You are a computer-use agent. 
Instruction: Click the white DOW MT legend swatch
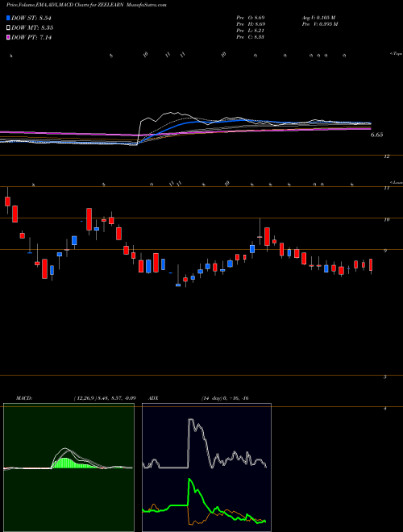[8, 27]
